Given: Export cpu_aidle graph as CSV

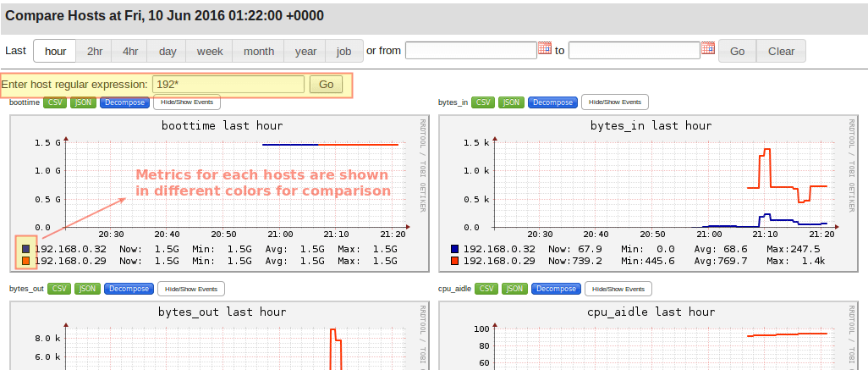Looking at the screenshot, I should coord(483,289).
